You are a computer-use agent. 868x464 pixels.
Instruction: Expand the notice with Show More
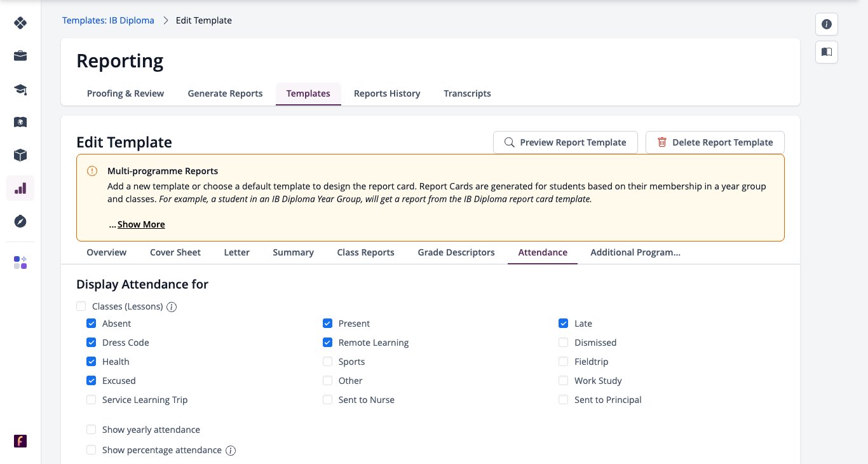tap(141, 224)
